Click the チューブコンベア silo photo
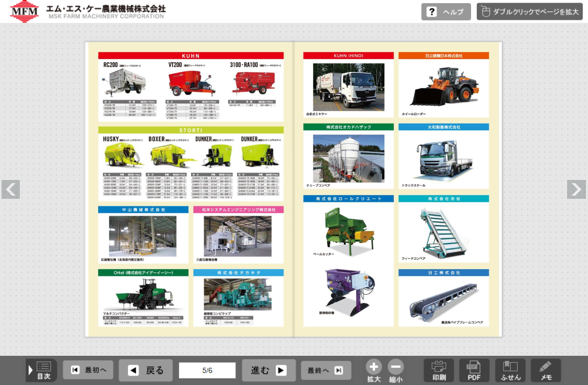588x385 pixels. tap(348, 159)
